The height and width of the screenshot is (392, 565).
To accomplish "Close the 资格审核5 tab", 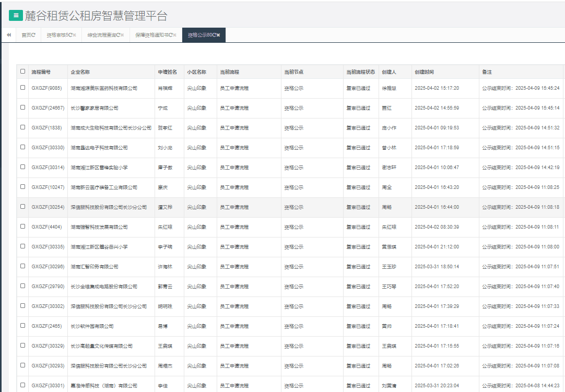I will (75, 35).
